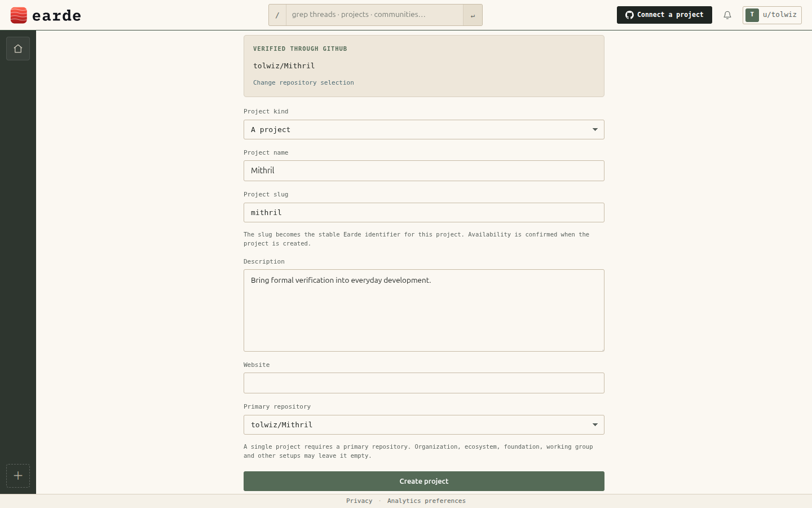Open the Primary repository dropdown
The height and width of the screenshot is (508, 812).
tap(424, 425)
